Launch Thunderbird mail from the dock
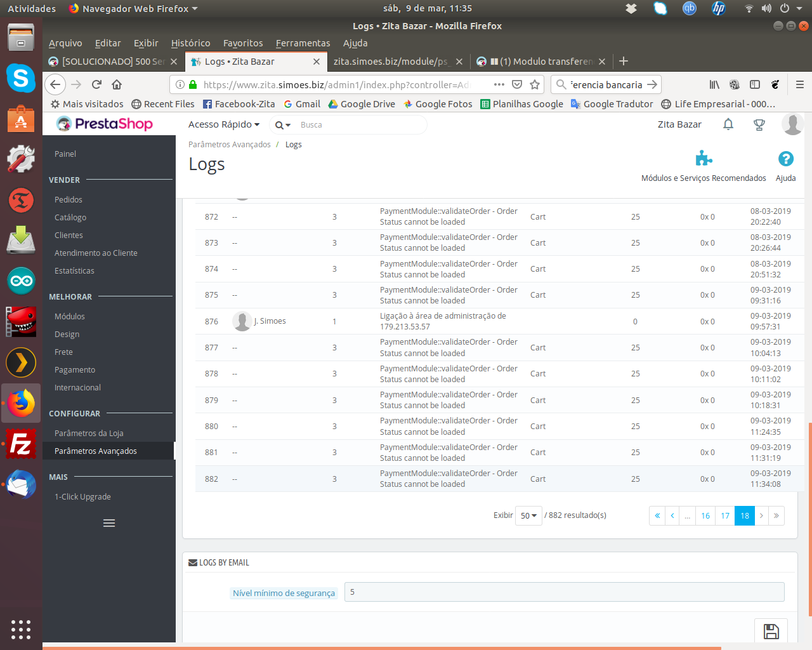The image size is (812, 650). (21, 485)
